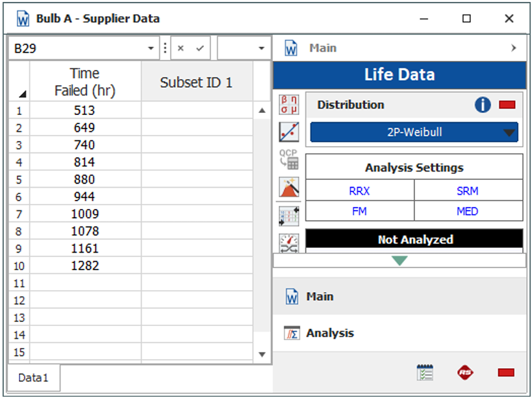Click the blue info icon beside Distribution

pos(483,105)
